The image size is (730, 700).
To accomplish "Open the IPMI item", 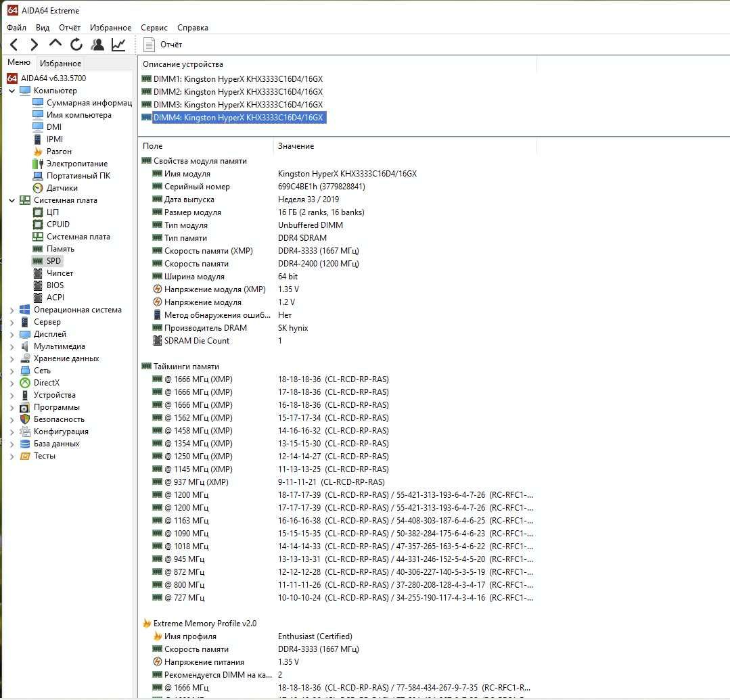I will click(x=55, y=139).
